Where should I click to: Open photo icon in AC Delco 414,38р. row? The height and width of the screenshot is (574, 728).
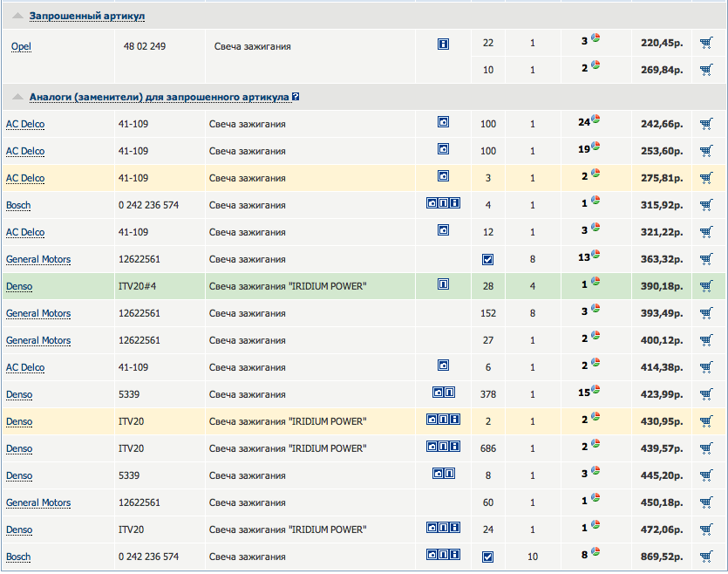click(x=444, y=365)
